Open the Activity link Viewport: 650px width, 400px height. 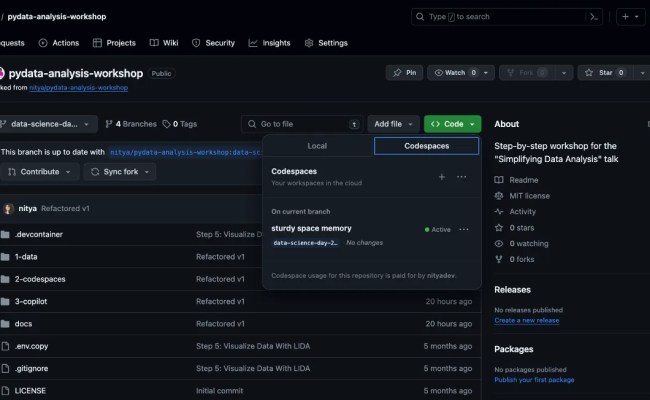pyautogui.click(x=515, y=211)
